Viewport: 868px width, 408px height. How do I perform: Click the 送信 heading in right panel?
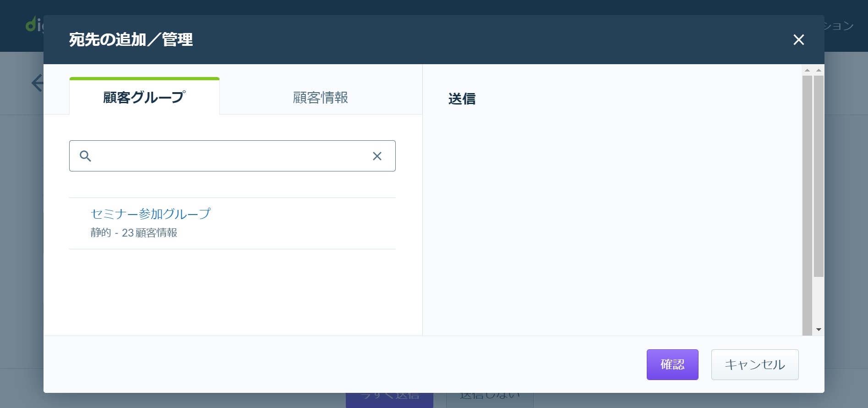(x=462, y=99)
